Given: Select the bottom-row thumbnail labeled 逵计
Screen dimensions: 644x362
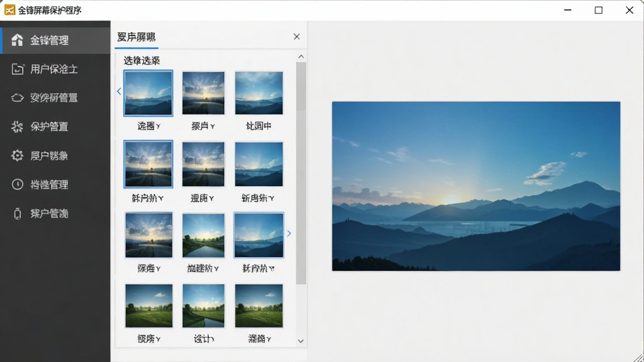Looking at the screenshot, I should pos(203,306).
